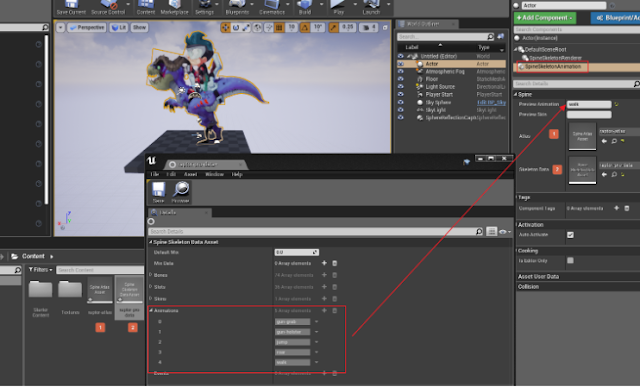The width and height of the screenshot is (640, 387).
Task: Click Launch in the main toolbar
Action: [x=371, y=7]
